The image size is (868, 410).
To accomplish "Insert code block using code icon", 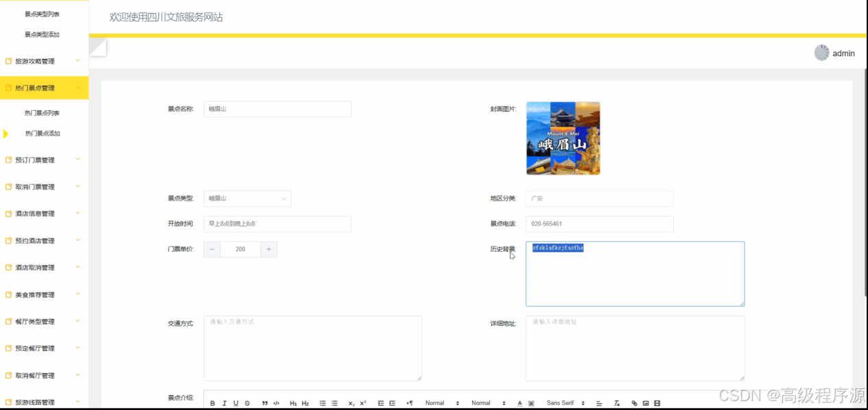I will [x=276, y=403].
